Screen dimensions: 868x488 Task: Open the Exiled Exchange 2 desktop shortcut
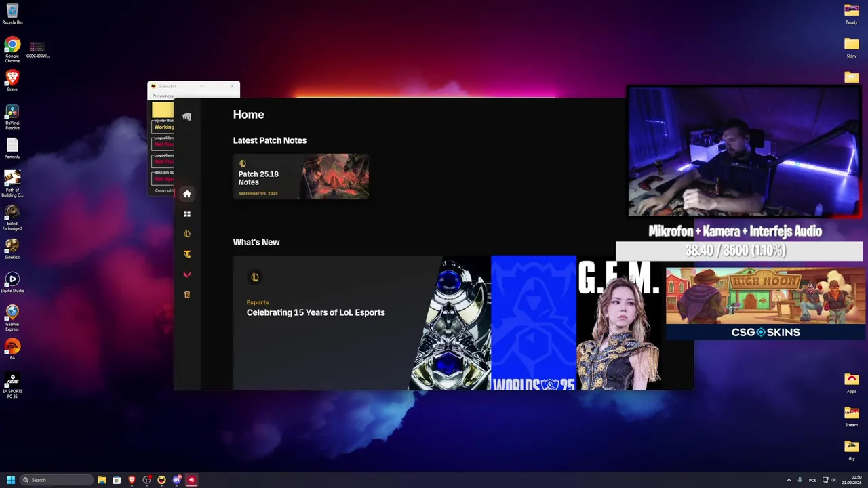click(12, 217)
